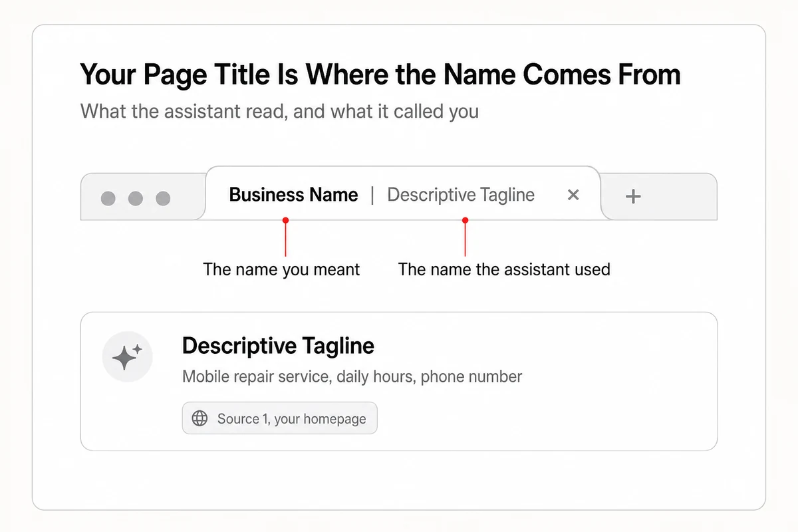Click the label 'The name the assistant used'

tap(504, 269)
